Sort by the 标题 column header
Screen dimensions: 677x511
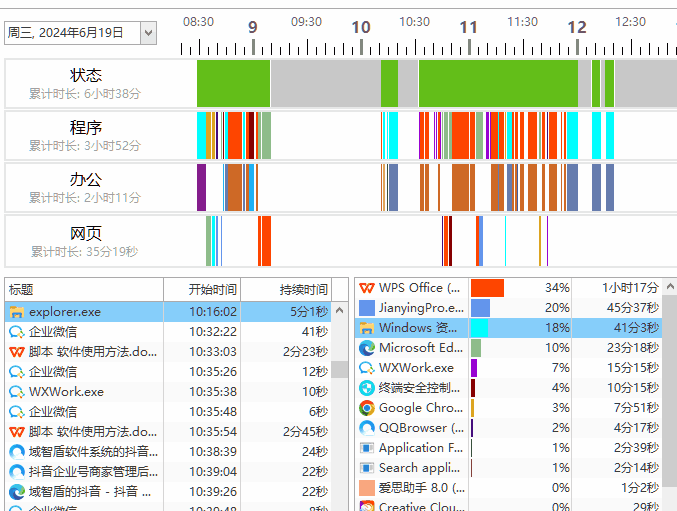(x=84, y=290)
